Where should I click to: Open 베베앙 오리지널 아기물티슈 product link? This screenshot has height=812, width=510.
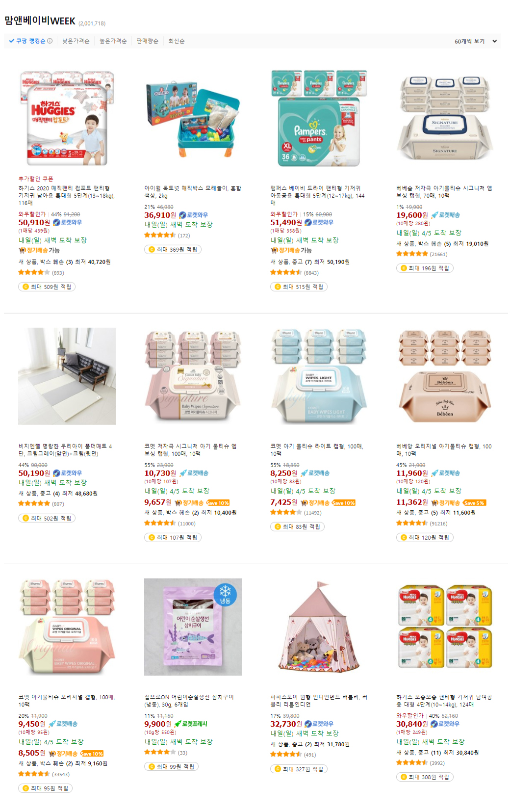(x=444, y=450)
